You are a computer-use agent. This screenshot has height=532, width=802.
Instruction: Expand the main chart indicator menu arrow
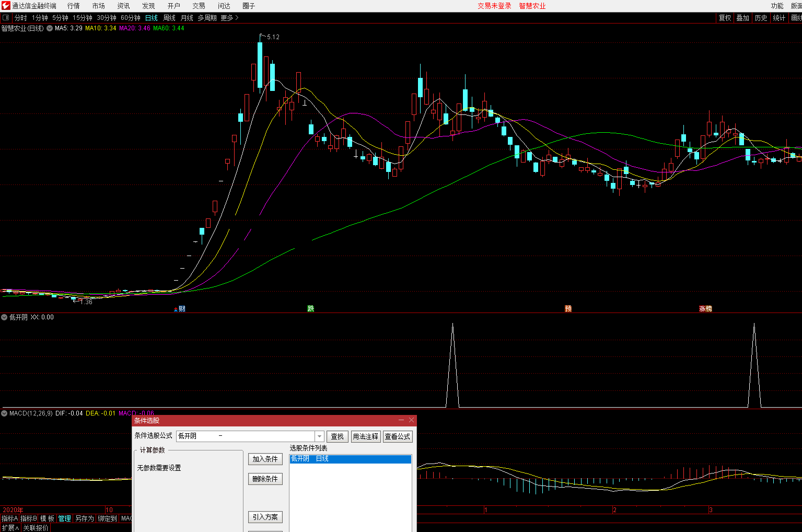(x=50, y=28)
